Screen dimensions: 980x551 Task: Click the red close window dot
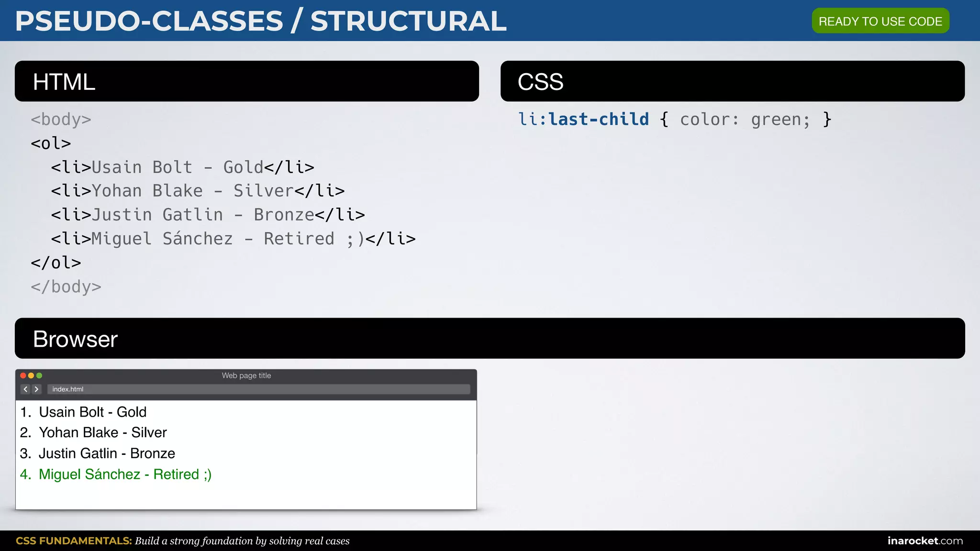coord(23,375)
